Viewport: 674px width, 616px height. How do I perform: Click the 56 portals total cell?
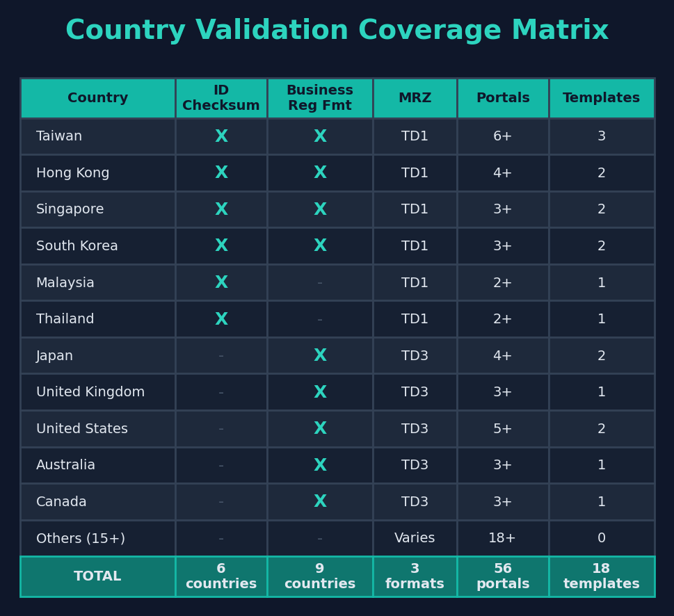[x=503, y=576]
